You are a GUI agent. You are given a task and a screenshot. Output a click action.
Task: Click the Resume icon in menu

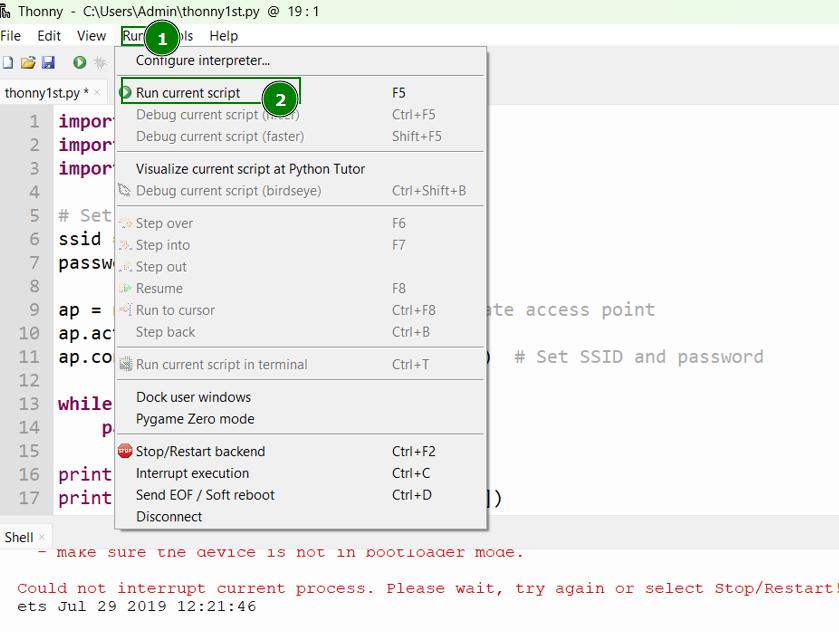pyautogui.click(x=125, y=288)
